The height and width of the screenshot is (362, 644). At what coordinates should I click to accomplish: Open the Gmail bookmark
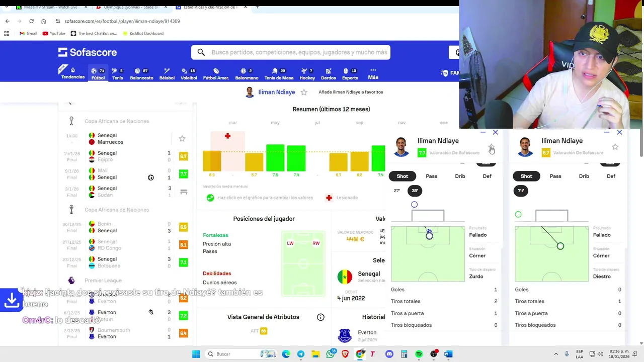click(28, 33)
